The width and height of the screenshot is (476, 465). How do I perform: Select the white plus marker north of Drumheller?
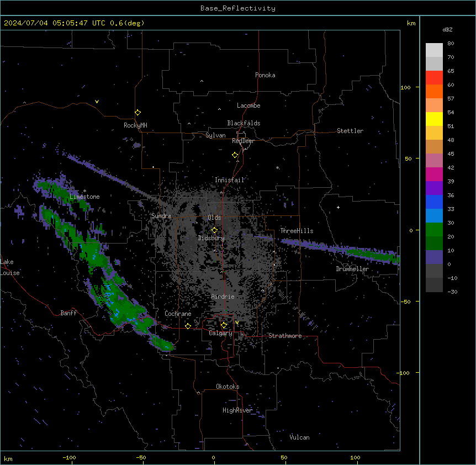[x=338, y=207]
